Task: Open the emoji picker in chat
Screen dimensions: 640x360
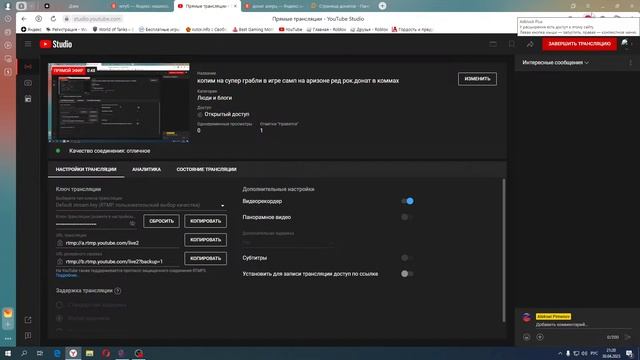Action: (527, 337)
